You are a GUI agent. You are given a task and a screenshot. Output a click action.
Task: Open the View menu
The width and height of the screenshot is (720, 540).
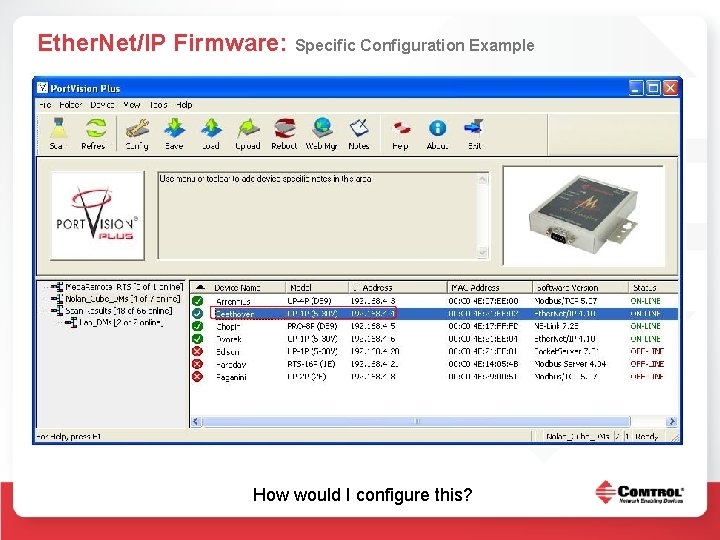coord(132,105)
